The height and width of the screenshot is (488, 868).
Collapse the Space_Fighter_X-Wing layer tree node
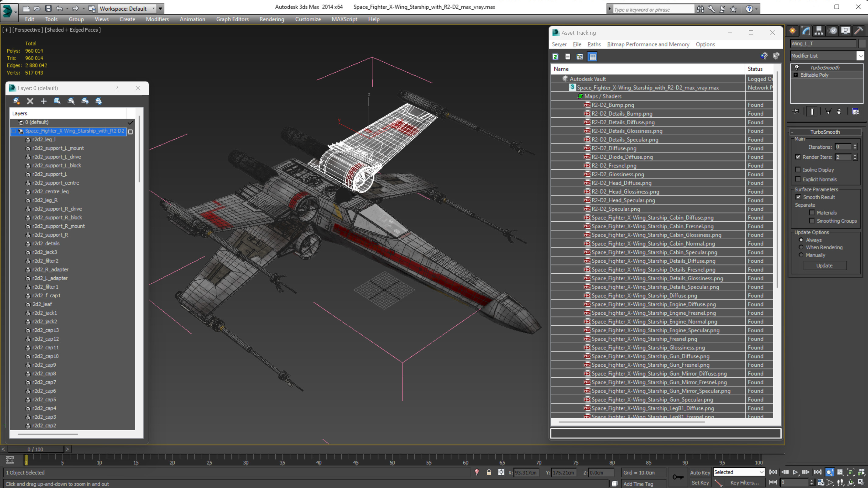click(14, 131)
